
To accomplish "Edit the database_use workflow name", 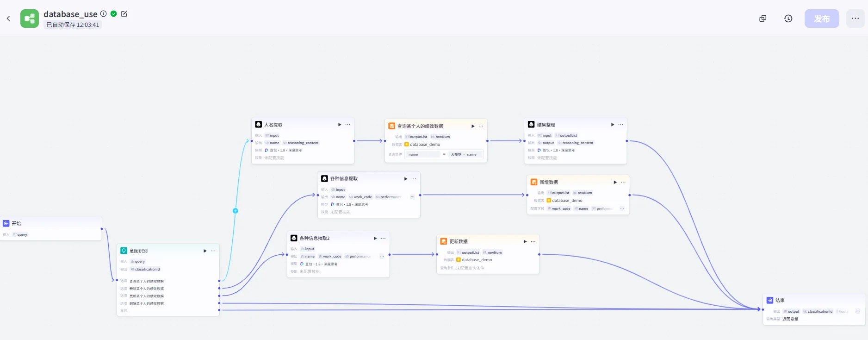I will click(124, 14).
